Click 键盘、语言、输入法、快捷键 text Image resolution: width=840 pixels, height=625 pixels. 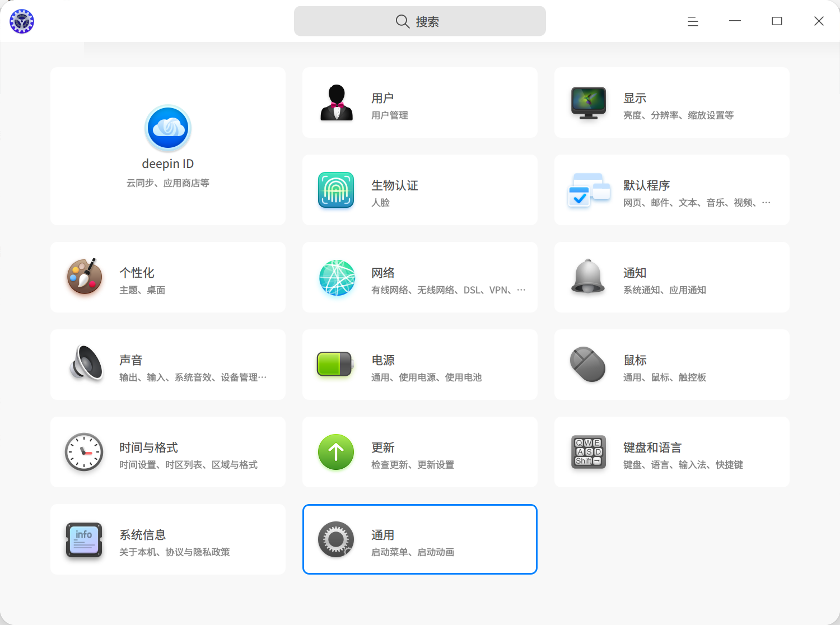(683, 465)
